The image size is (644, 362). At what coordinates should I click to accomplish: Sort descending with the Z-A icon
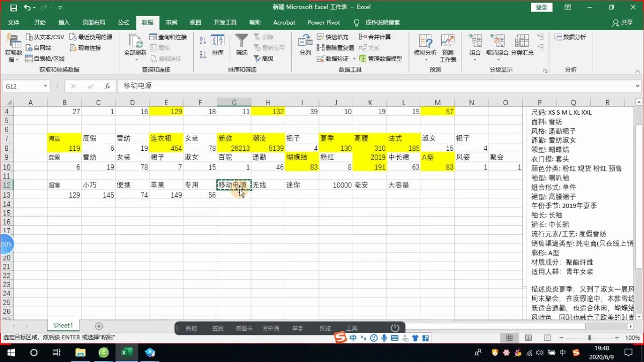pos(203,54)
